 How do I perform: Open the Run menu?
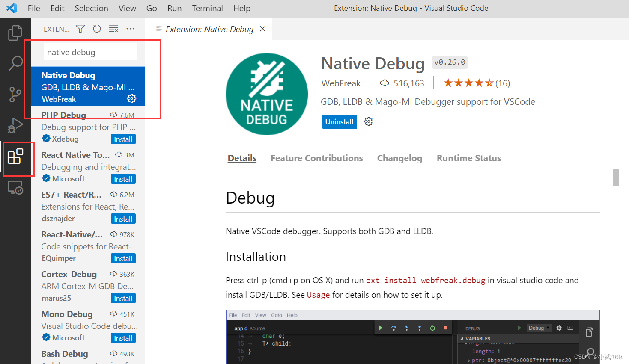[174, 8]
